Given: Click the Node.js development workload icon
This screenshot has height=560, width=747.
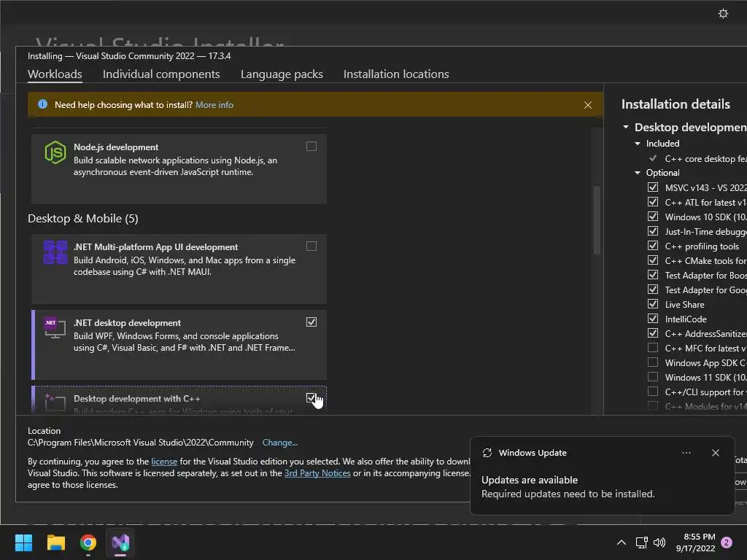Looking at the screenshot, I should (55, 152).
